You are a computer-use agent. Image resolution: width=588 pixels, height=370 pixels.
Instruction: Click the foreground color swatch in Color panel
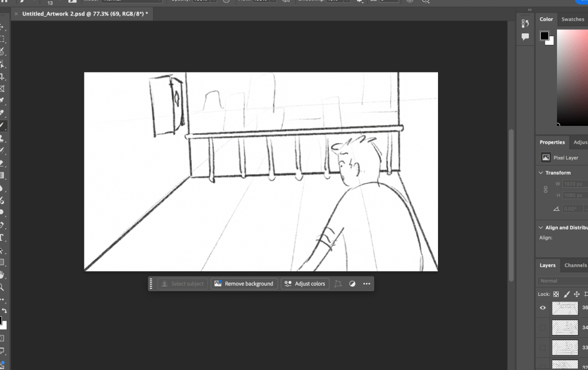(x=544, y=36)
